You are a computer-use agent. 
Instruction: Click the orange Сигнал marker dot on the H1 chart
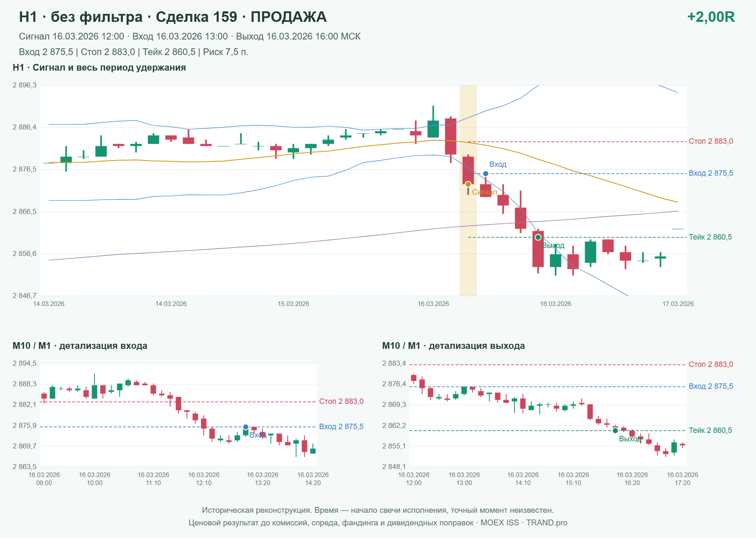468,184
